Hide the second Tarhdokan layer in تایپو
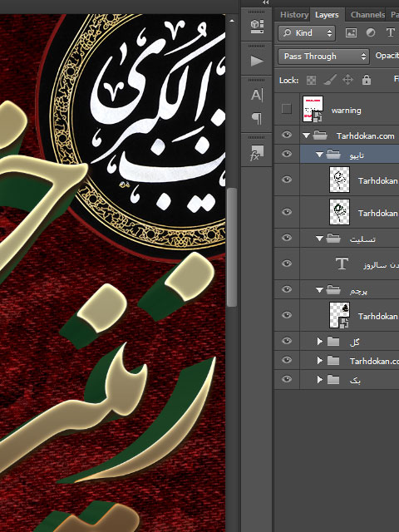 (x=287, y=212)
